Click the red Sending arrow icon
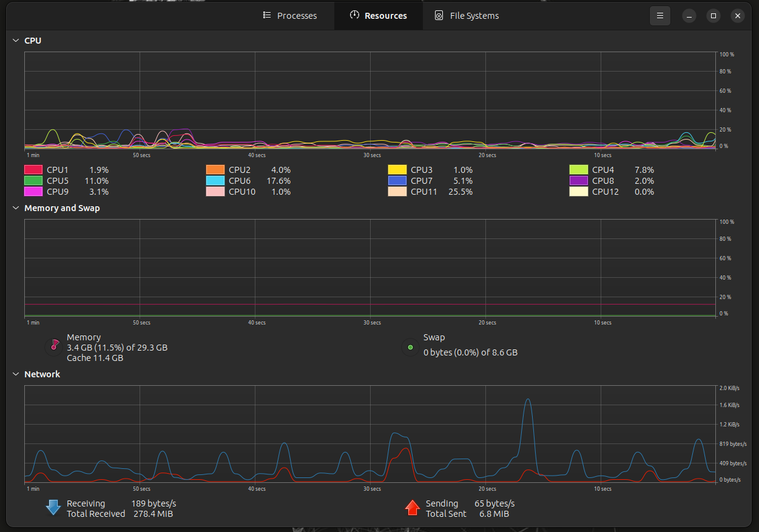Viewport: 759px width, 532px height. 413,508
